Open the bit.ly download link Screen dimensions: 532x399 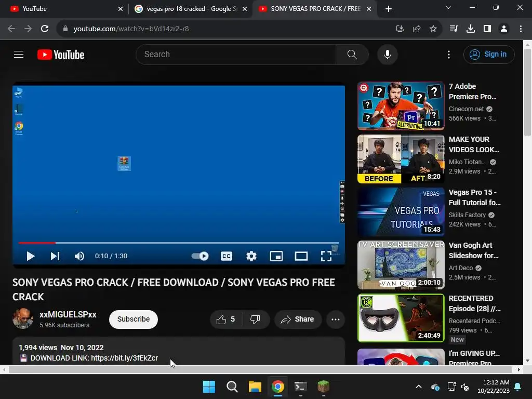tap(125, 358)
